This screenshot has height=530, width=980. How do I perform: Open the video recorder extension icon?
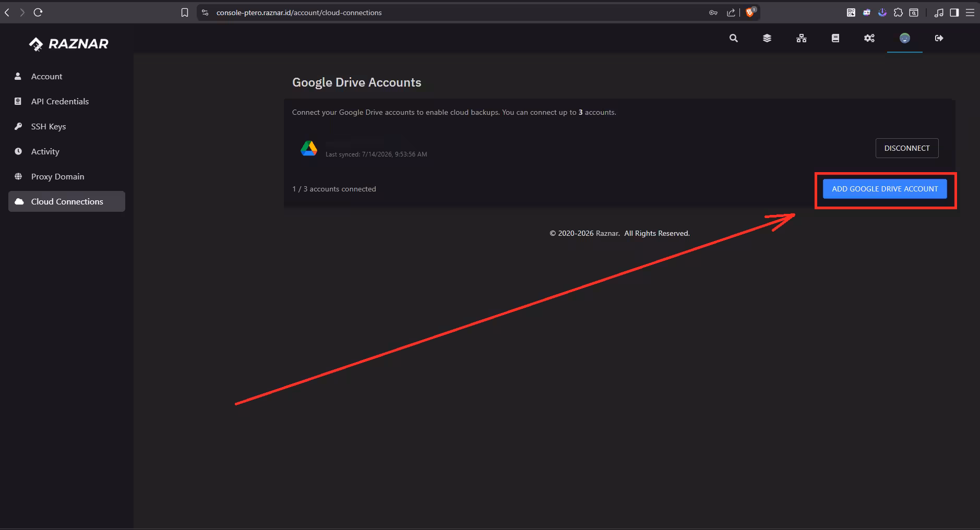coord(867,13)
